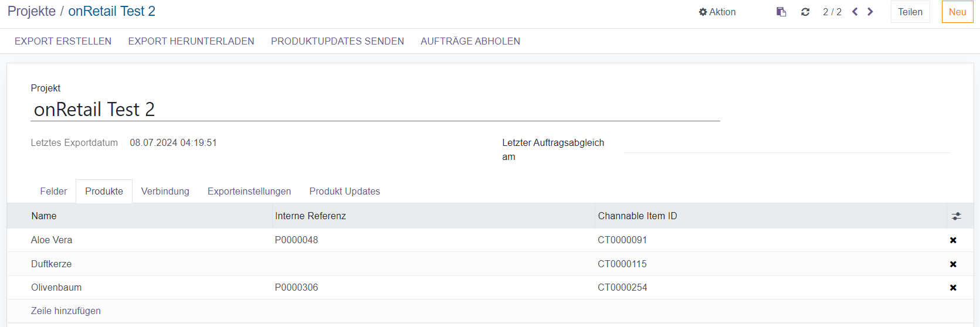Screen dimensions: 980x327
Task: Navigate to Projekte breadcrumb
Action: pyautogui.click(x=32, y=11)
